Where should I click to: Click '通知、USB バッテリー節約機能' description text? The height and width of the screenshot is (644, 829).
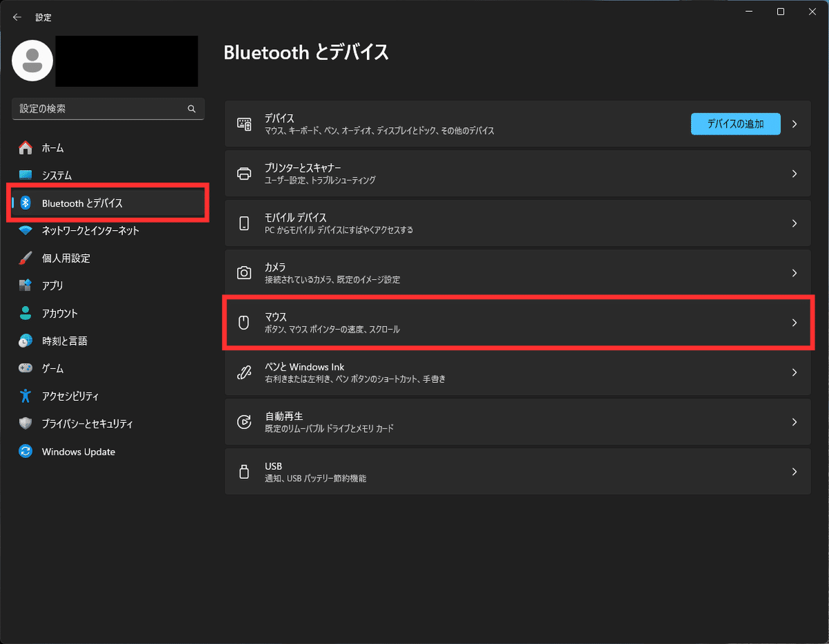pyautogui.click(x=315, y=479)
